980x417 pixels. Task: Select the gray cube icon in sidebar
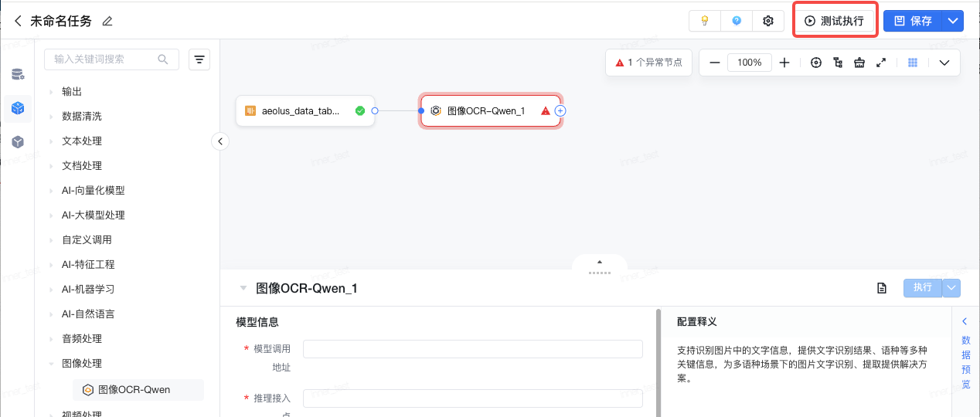tap(18, 142)
